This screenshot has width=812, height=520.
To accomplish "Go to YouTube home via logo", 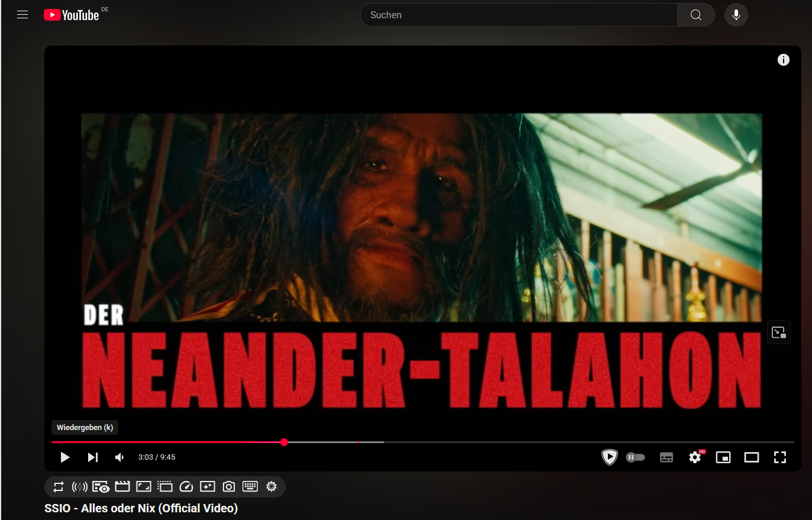I will (72, 15).
